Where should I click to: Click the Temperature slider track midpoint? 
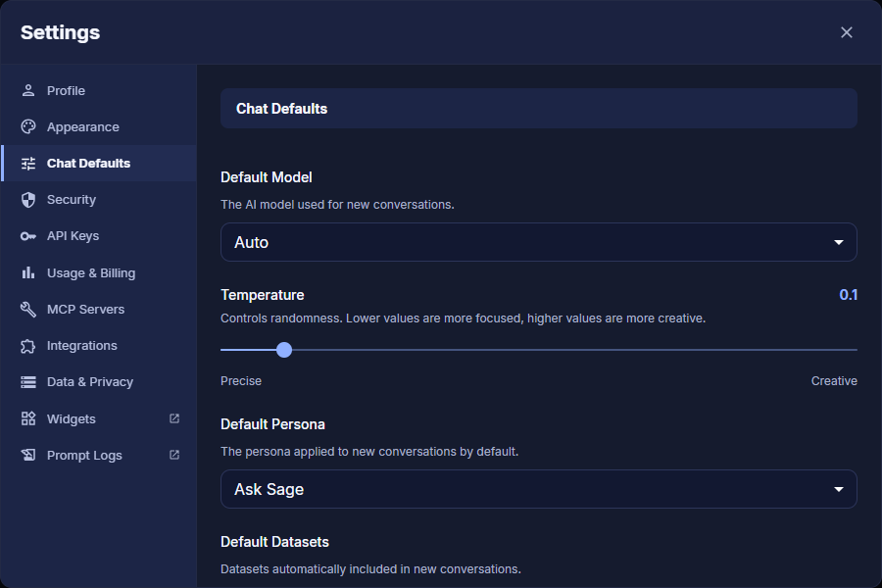(x=539, y=350)
